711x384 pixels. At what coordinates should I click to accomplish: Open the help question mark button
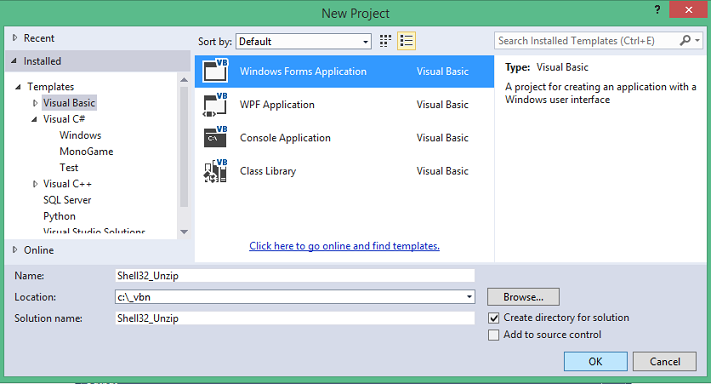coord(657,10)
